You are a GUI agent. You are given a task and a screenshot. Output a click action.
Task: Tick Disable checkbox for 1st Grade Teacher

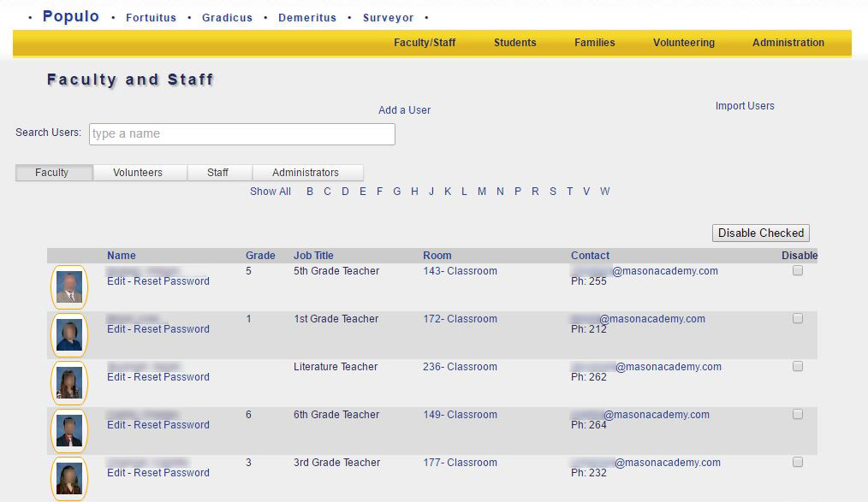point(798,318)
